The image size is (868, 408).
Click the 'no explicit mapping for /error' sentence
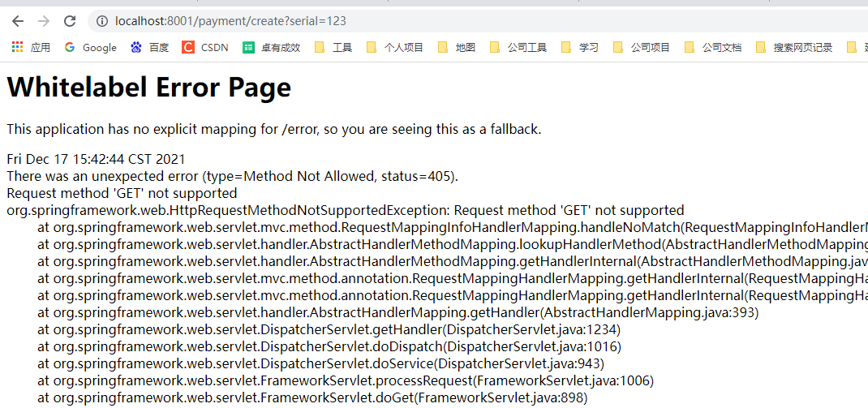tap(274, 130)
